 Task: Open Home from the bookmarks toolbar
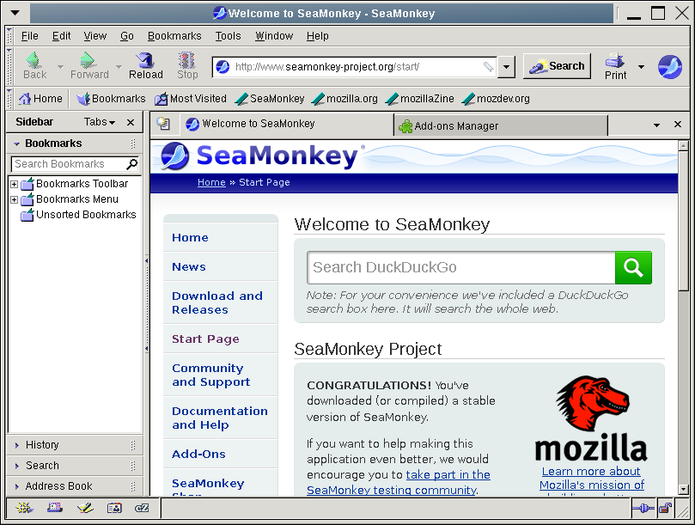point(40,98)
